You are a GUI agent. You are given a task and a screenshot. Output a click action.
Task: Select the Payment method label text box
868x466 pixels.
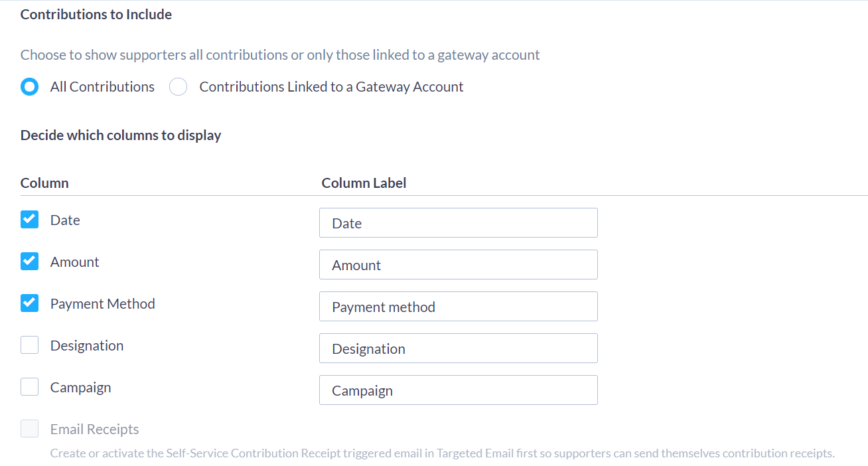458,306
